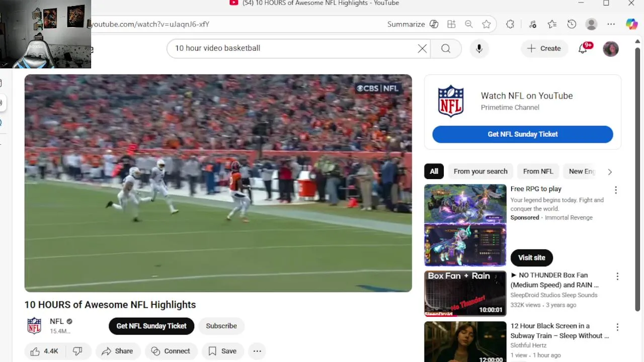Like the video with 4.4K thumbs-up
644x362 pixels.
pyautogui.click(x=44, y=351)
